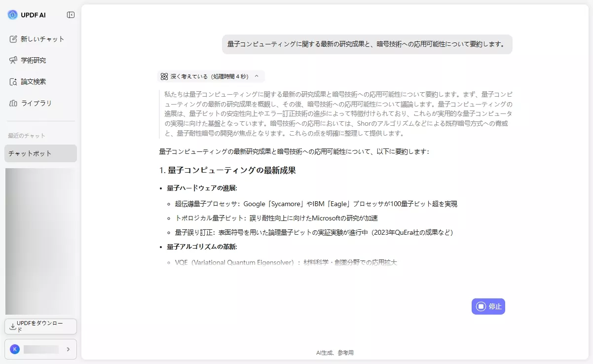Viewport: 593px width, 364px height.
Task: Click the user question bubble about 量子コンピューティング
Action: coord(367,44)
